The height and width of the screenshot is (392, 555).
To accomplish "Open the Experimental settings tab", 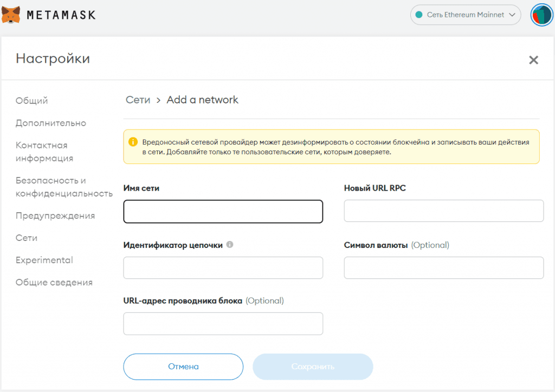I will pyautogui.click(x=44, y=260).
